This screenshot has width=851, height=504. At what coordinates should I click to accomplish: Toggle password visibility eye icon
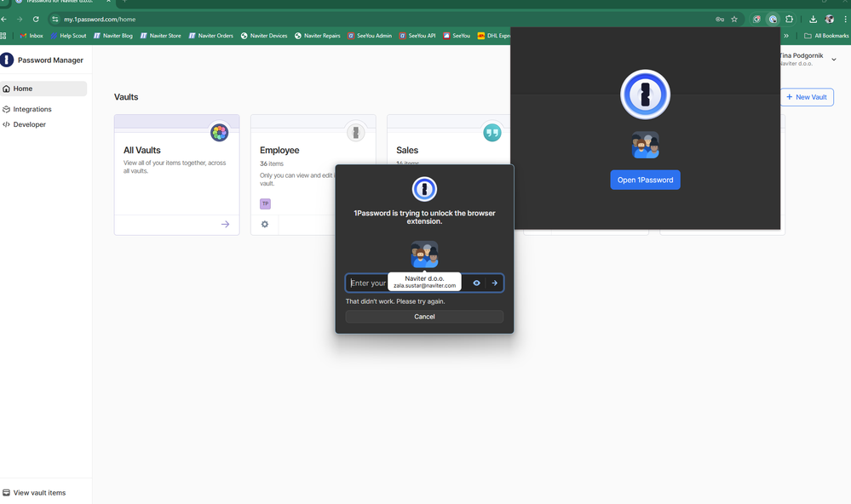click(476, 283)
